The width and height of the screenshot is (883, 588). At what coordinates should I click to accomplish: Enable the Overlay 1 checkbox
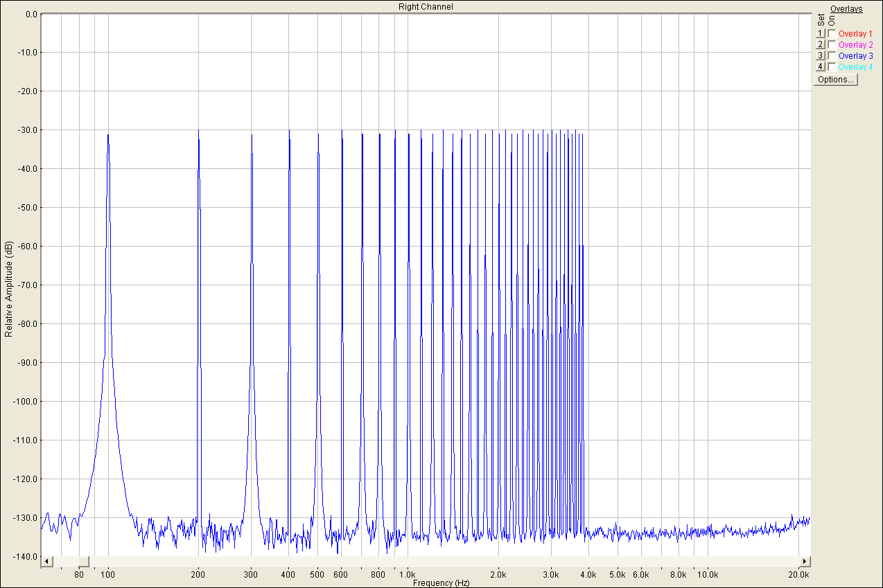coord(832,33)
